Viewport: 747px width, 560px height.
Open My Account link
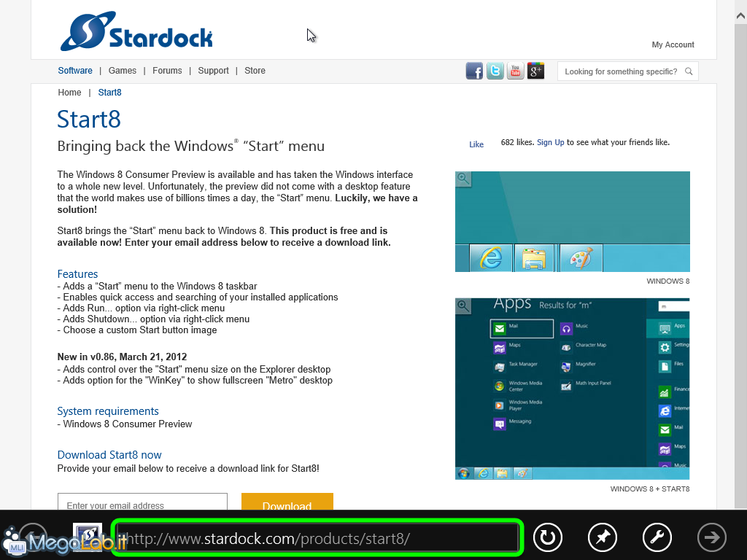673,44
